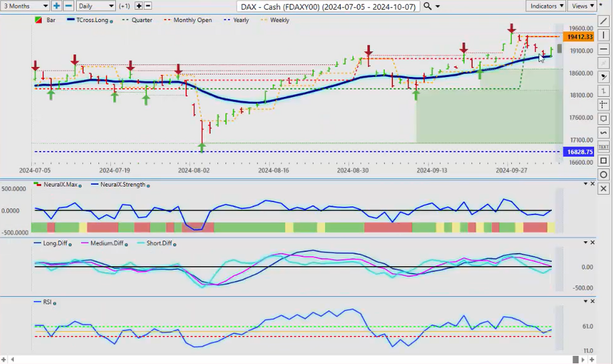Select the crosshair cursor tool

pos(603,104)
